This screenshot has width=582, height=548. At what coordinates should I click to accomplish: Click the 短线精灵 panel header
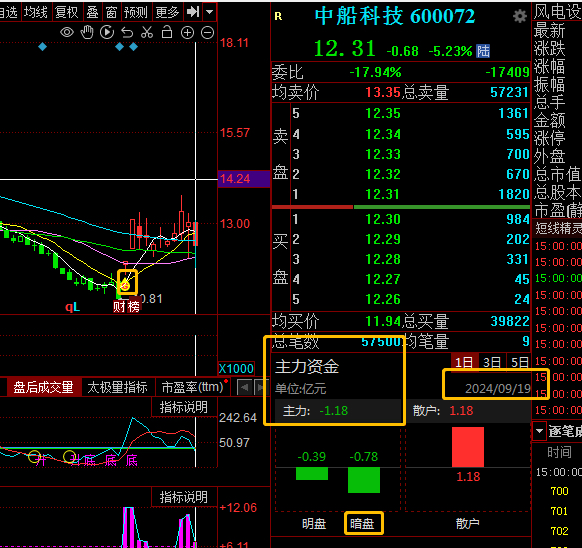[x=558, y=228]
